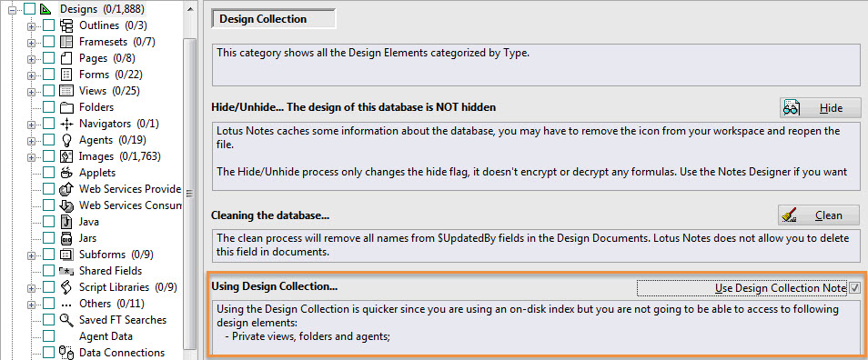The width and height of the screenshot is (868, 360).
Task: Click the Agents lightbulb icon
Action: (66, 140)
